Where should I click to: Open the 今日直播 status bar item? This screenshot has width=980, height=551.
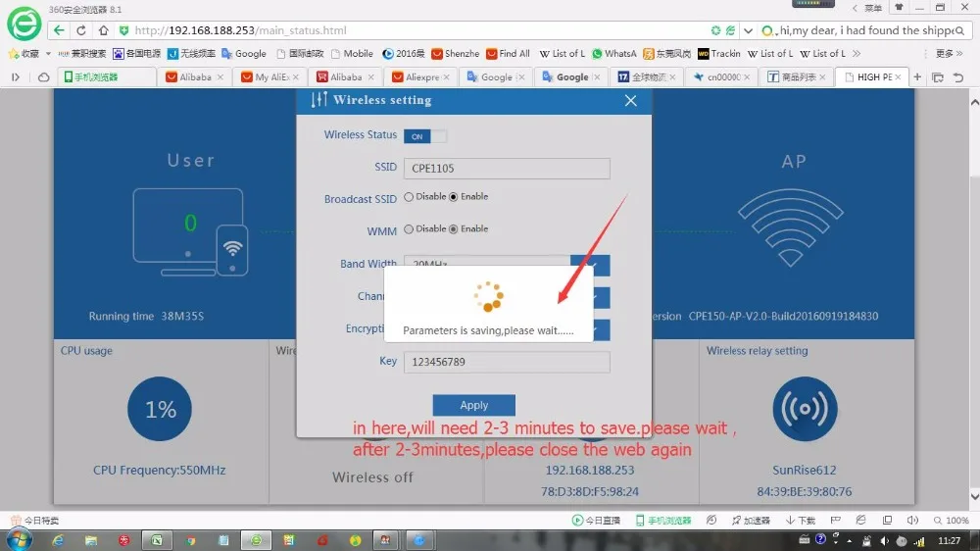point(596,521)
